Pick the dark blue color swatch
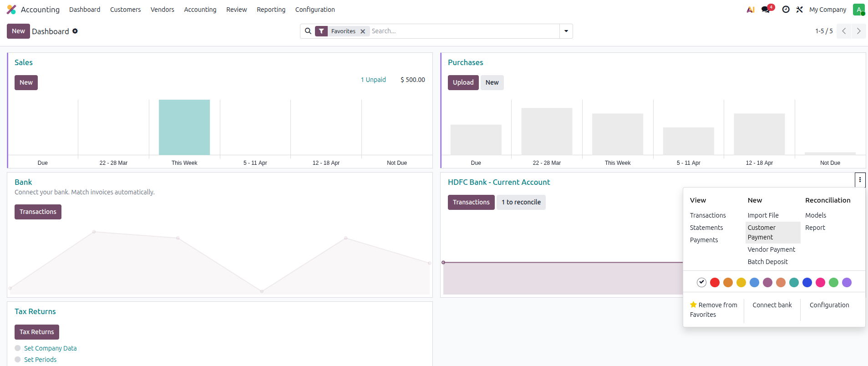868x366 pixels. (807, 283)
